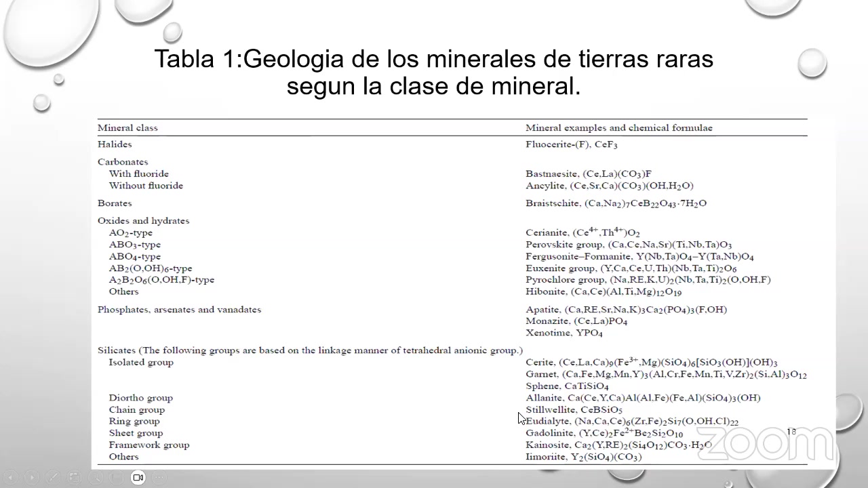Click the 'Hibonite' formula entry
Screen dimensions: 868x488
pos(604,292)
